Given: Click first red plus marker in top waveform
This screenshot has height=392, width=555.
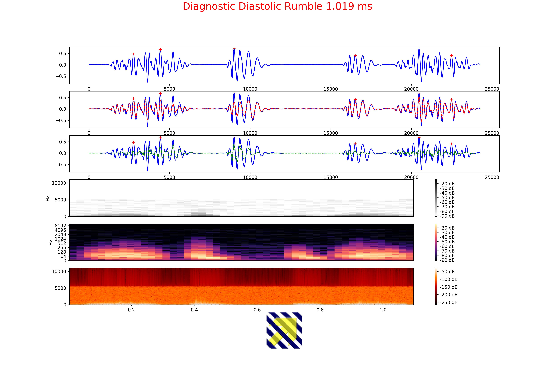Looking at the screenshot, I should (133, 54).
